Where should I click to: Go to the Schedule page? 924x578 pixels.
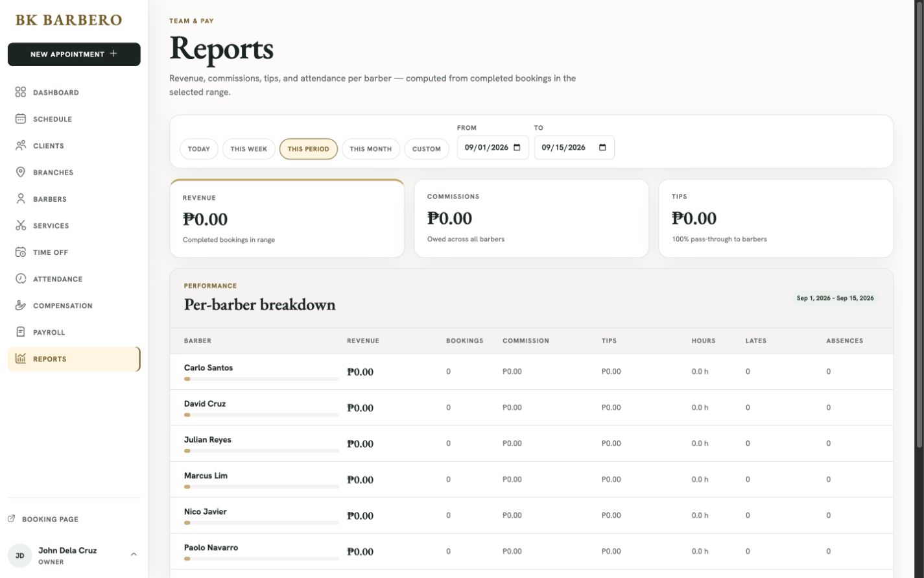pos(74,119)
